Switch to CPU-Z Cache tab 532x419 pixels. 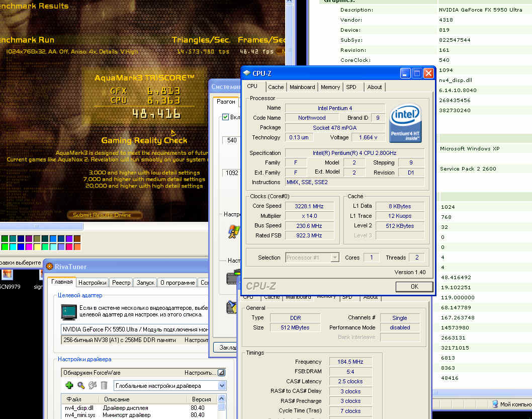click(276, 87)
